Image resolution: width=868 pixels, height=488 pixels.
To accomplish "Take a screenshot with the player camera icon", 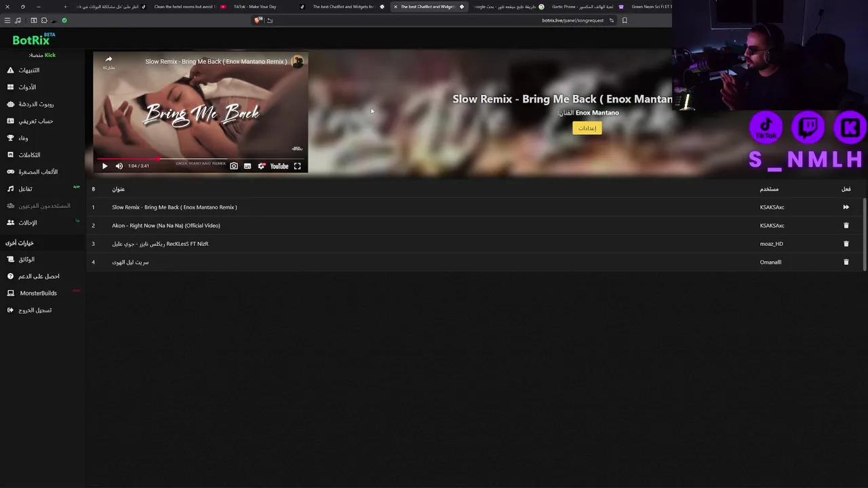I will pos(234,166).
